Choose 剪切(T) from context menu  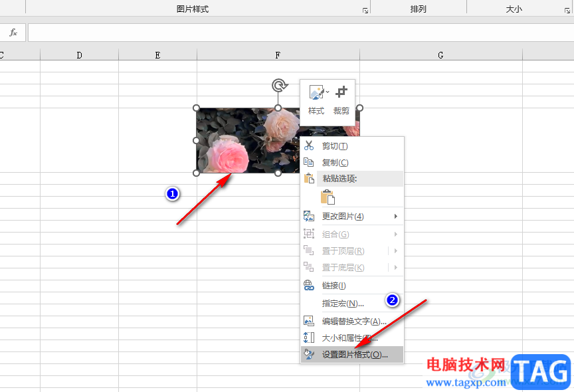click(x=351, y=146)
